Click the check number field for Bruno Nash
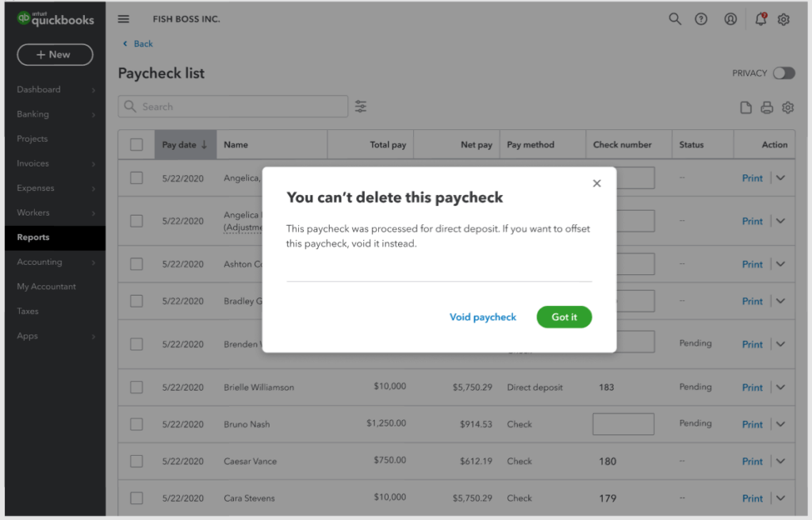Viewport: 812px width, 520px height. tap(623, 424)
